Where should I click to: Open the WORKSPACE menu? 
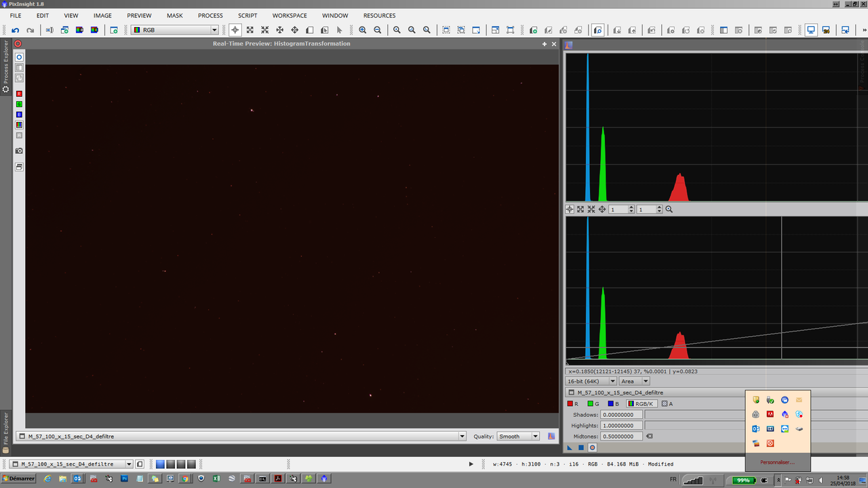[290, 16]
